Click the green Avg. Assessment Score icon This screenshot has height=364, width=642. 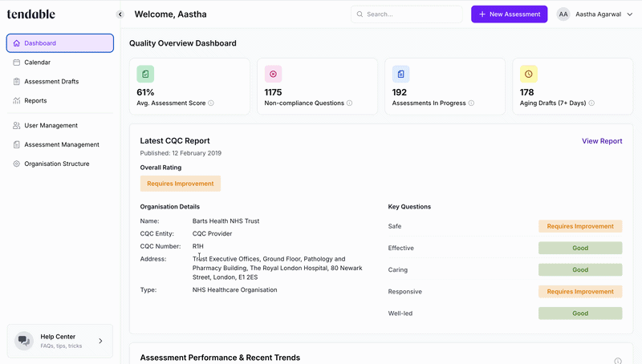click(x=145, y=74)
